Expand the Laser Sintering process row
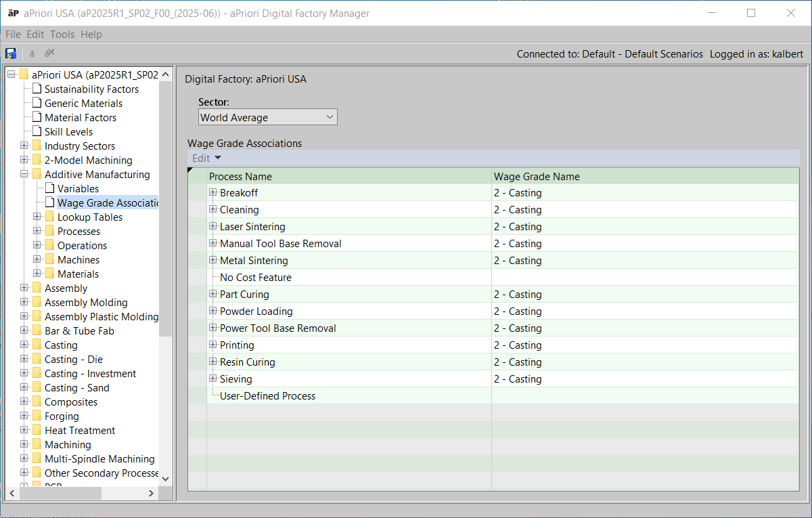 tap(213, 226)
